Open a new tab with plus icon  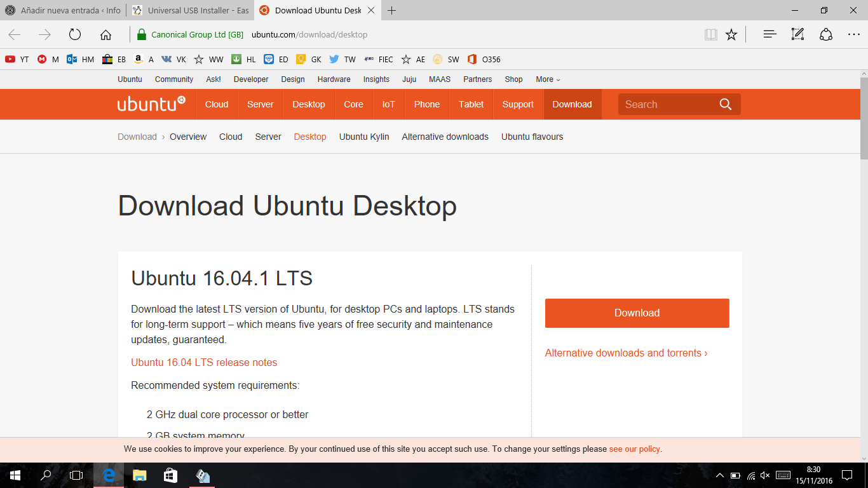[x=392, y=10]
